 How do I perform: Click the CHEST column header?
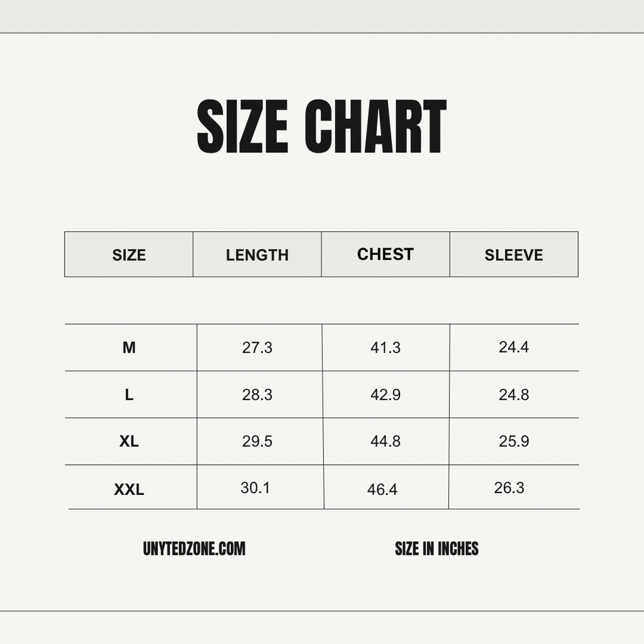click(x=386, y=254)
